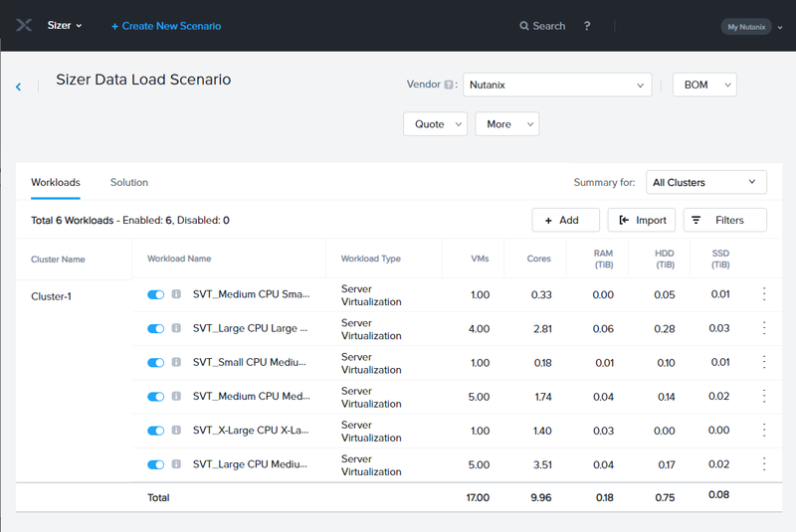This screenshot has width=796, height=532.
Task: Open info icon for SVT_Large CPU Large workload
Action: pos(176,328)
